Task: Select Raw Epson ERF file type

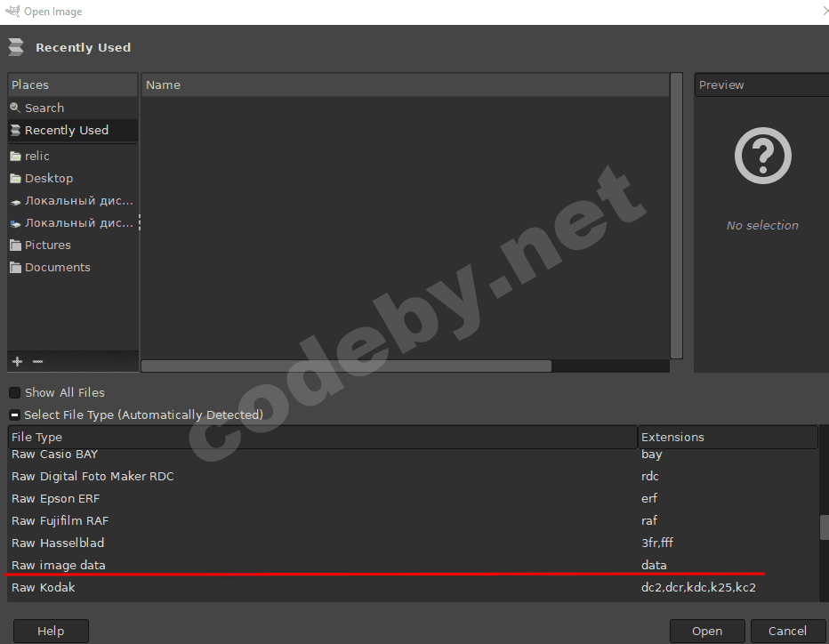Action: pyautogui.click(x=413, y=499)
